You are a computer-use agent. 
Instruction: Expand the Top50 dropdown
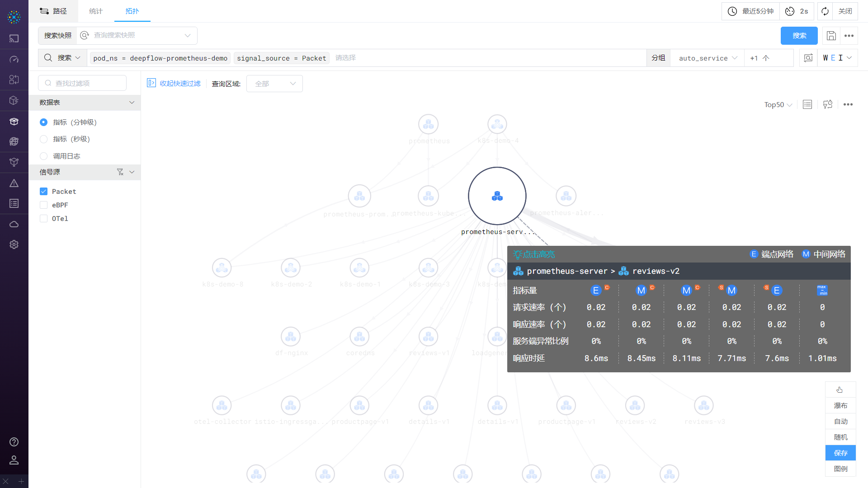pos(778,105)
